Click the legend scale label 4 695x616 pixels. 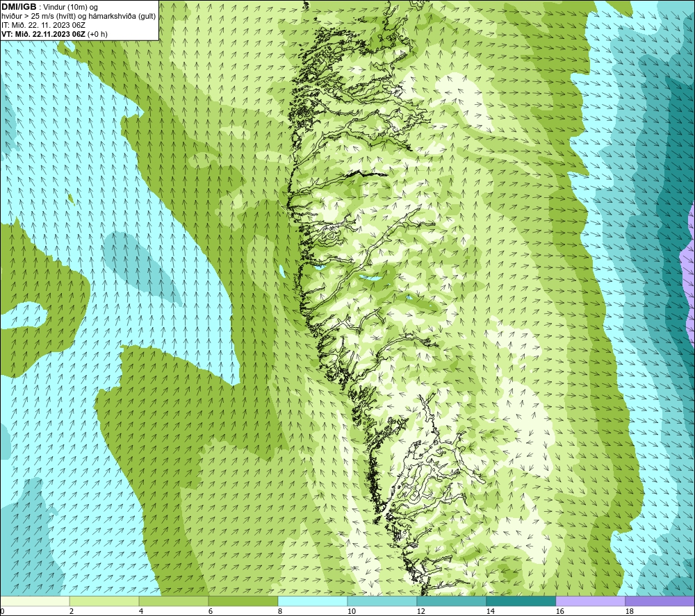[x=141, y=611]
